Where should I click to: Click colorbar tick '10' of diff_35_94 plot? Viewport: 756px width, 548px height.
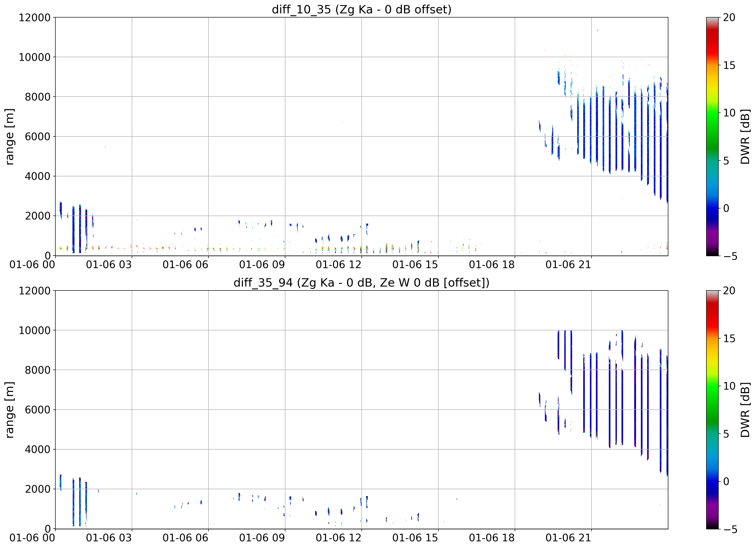(x=729, y=386)
